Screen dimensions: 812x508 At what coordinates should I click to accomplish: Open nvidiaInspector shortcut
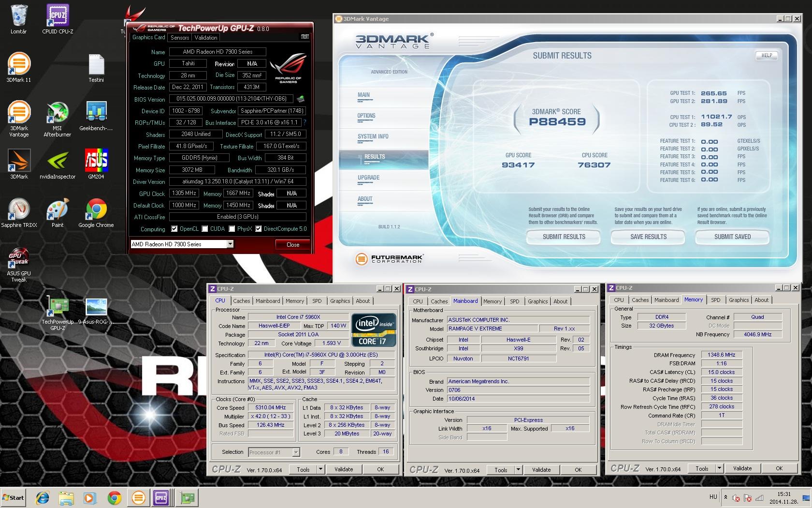tap(58, 164)
